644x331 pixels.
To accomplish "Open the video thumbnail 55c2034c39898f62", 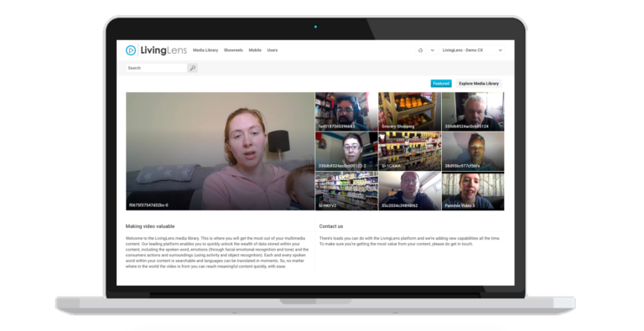I will (409, 191).
